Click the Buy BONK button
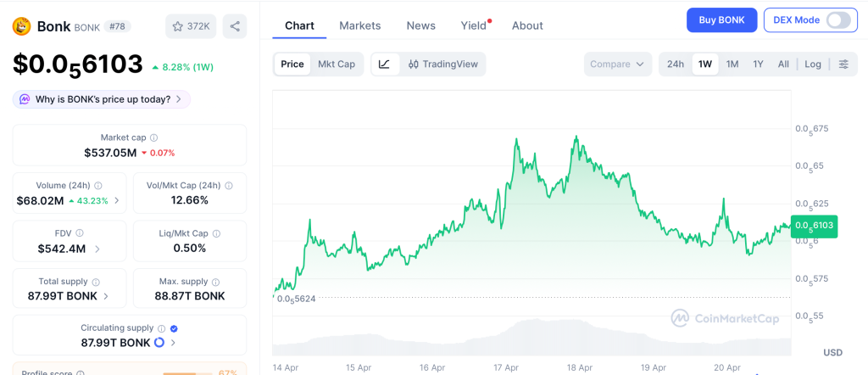Image resolution: width=868 pixels, height=375 pixels. (721, 20)
